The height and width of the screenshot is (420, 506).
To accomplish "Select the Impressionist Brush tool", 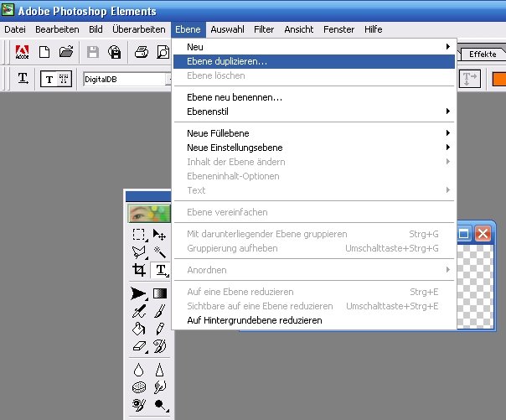I will click(x=160, y=346).
